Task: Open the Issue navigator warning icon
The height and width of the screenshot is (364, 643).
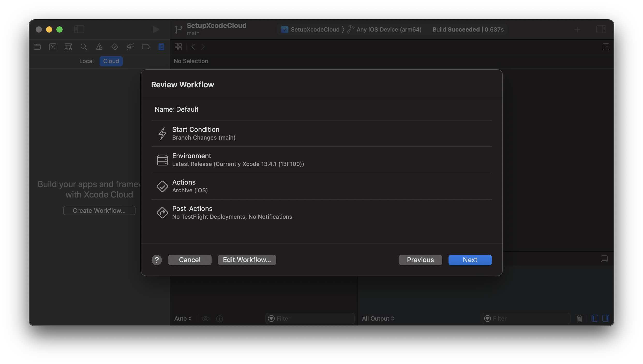Action: coord(99,47)
